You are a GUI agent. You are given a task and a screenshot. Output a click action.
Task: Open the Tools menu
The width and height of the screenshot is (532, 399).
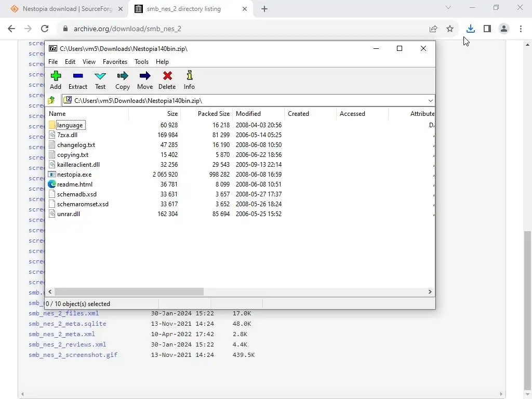click(141, 62)
